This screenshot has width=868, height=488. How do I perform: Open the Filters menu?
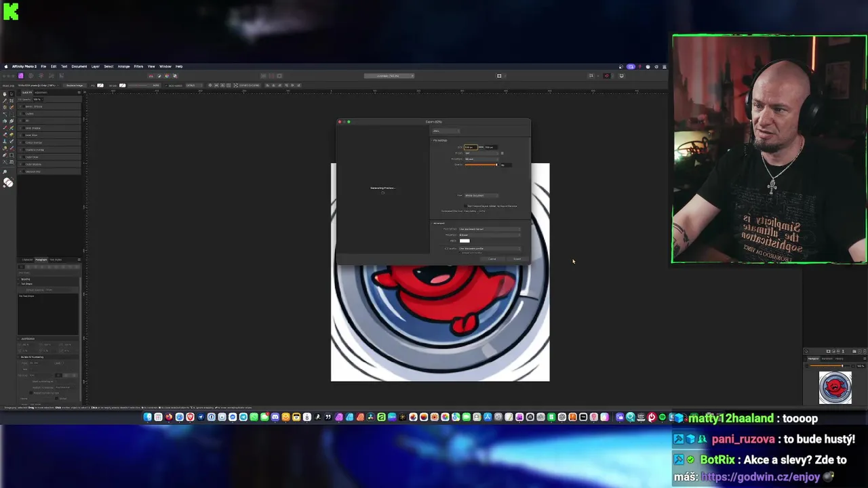138,66
